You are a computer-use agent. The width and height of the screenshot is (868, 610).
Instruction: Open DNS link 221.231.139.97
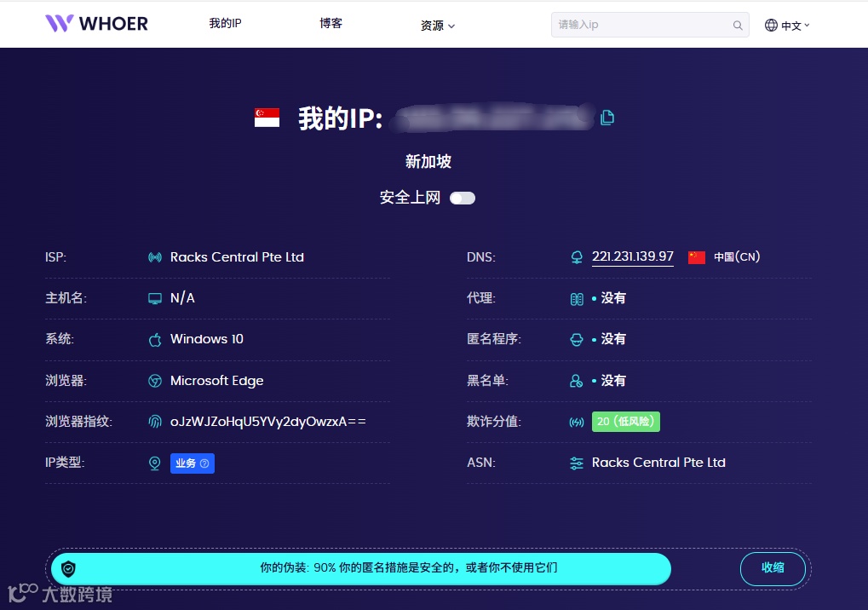pyautogui.click(x=633, y=256)
